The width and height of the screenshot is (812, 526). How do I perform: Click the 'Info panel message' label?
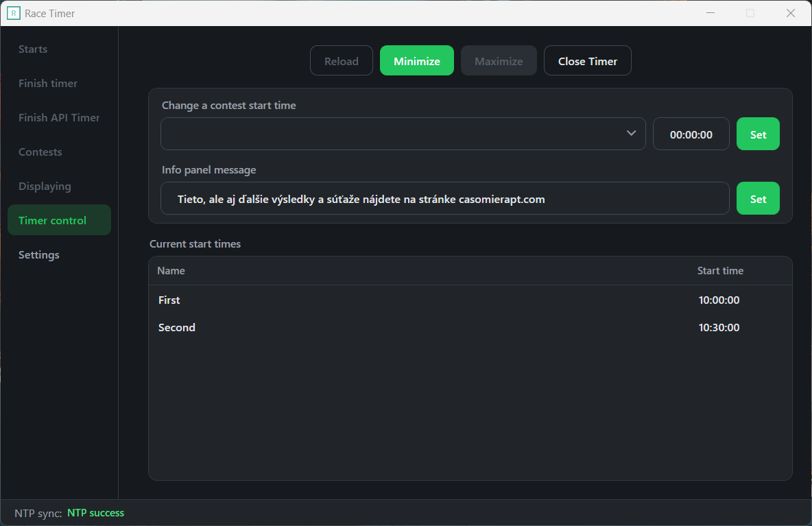[208, 170]
